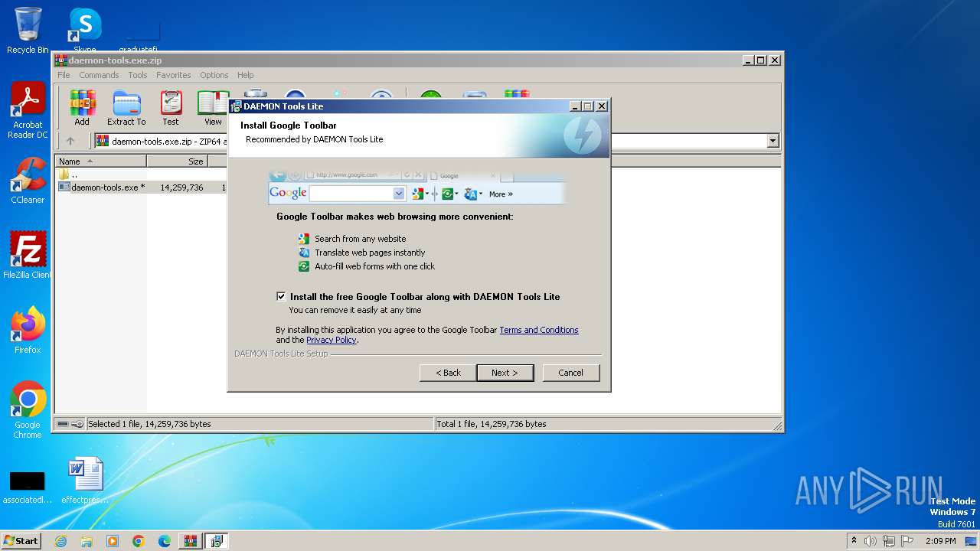
Task: Select the CCleaner desktop shortcut
Action: tap(28, 181)
